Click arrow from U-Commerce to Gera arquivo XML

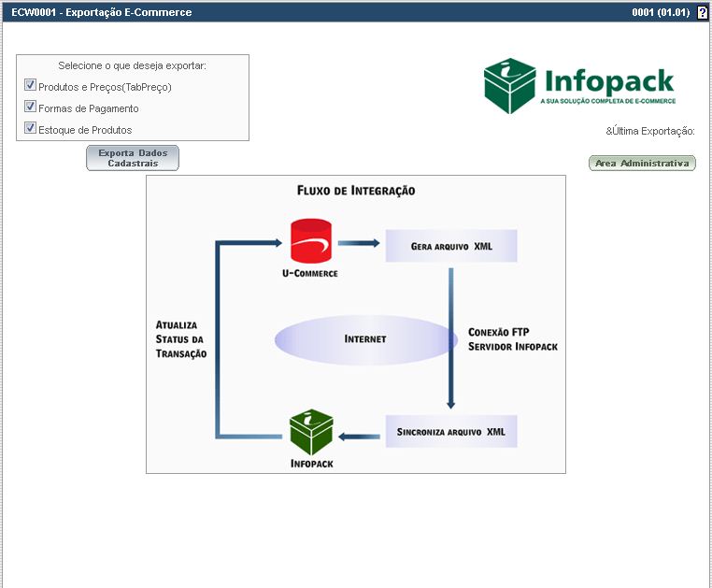click(x=359, y=243)
